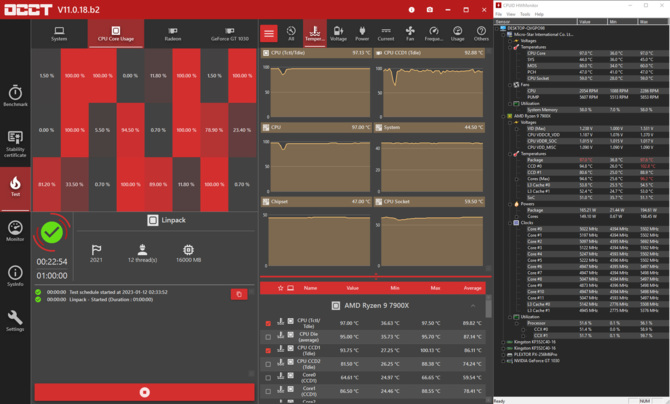This screenshot has height=404, width=670.
Task: Select the Voltage sensor filter
Action: click(338, 33)
